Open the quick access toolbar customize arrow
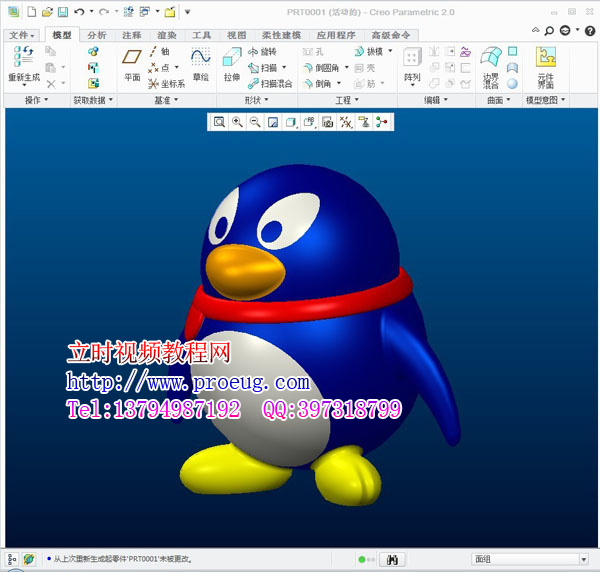The height and width of the screenshot is (572, 600). click(x=188, y=12)
